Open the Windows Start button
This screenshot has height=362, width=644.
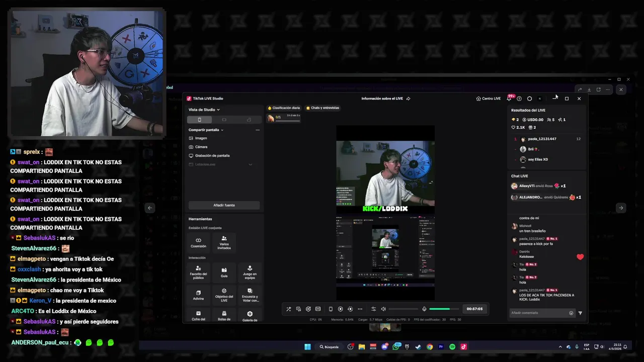click(x=307, y=346)
